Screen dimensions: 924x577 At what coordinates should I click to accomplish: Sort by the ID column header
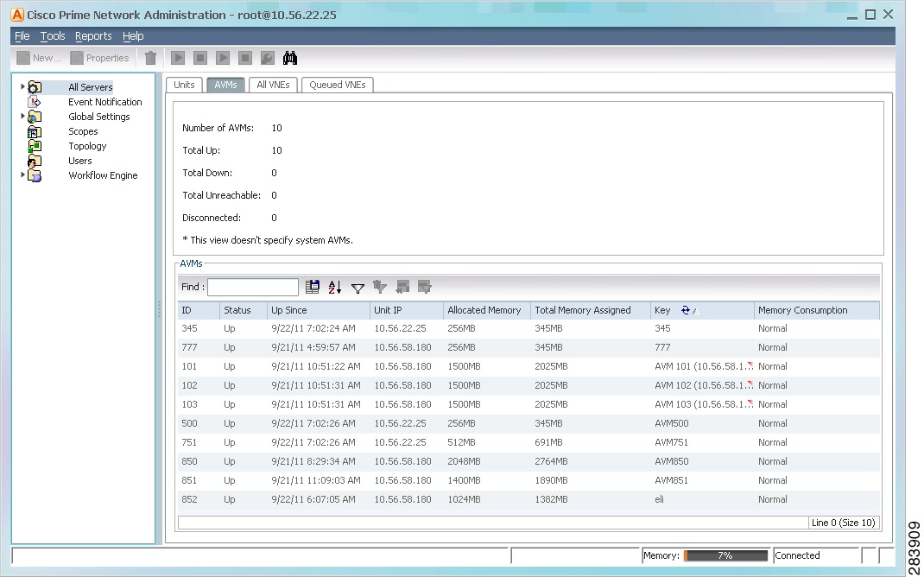(x=199, y=310)
